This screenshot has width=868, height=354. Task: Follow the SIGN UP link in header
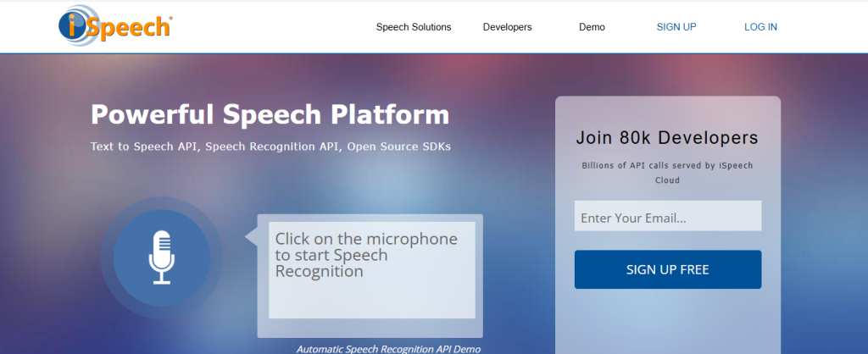tap(676, 27)
